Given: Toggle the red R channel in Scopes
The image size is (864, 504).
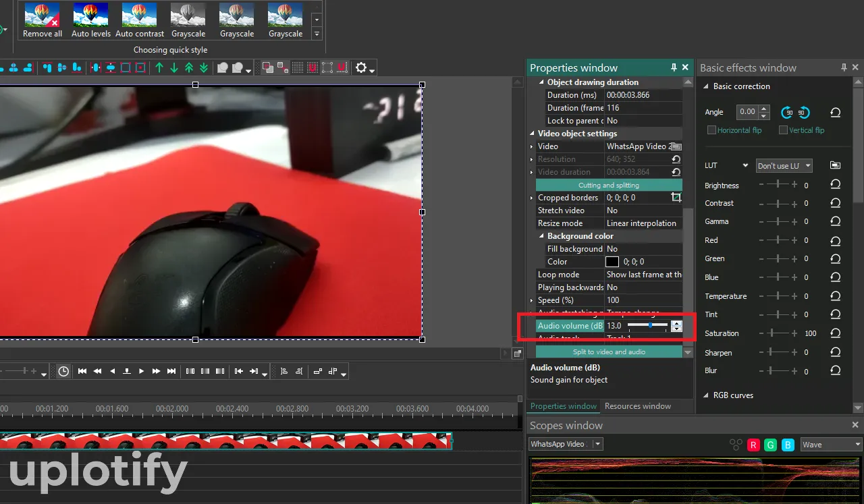Looking at the screenshot, I should coord(753,445).
